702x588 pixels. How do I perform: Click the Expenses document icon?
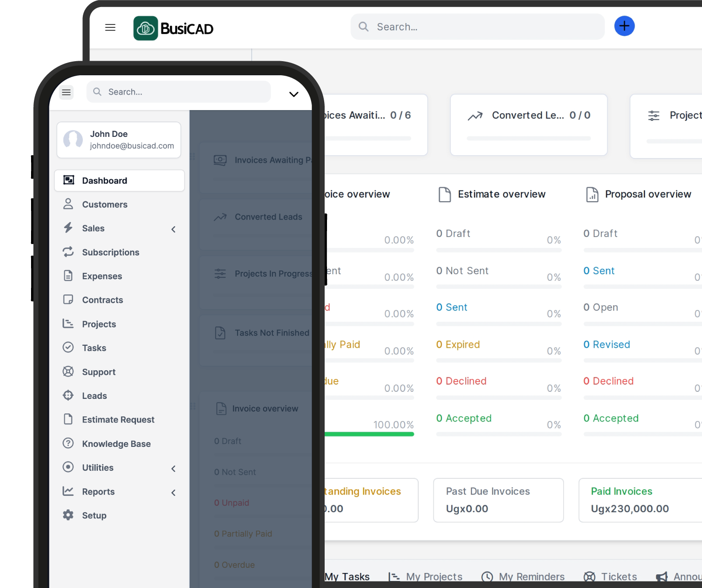pos(68,276)
